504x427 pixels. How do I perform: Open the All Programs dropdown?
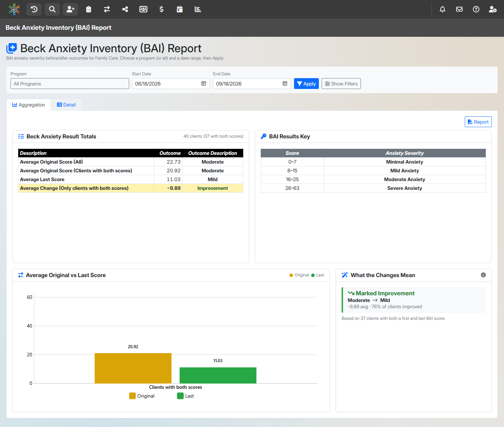click(70, 84)
